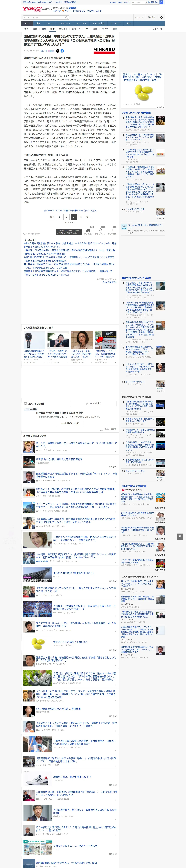Click the コメント378件 speech bubble heading
Viewport: 186px width, 868px height.
tap(34, 404)
